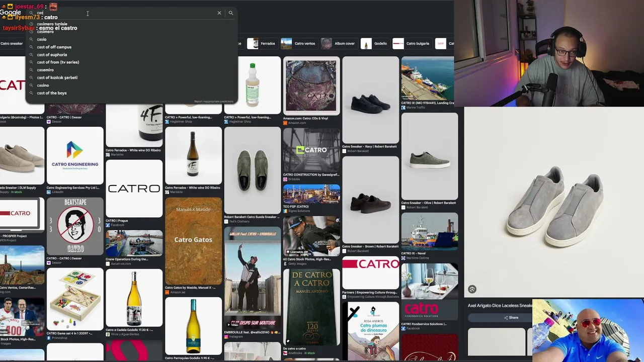Open the 'Partners | Empowering Culture' CATRO image

click(371, 273)
